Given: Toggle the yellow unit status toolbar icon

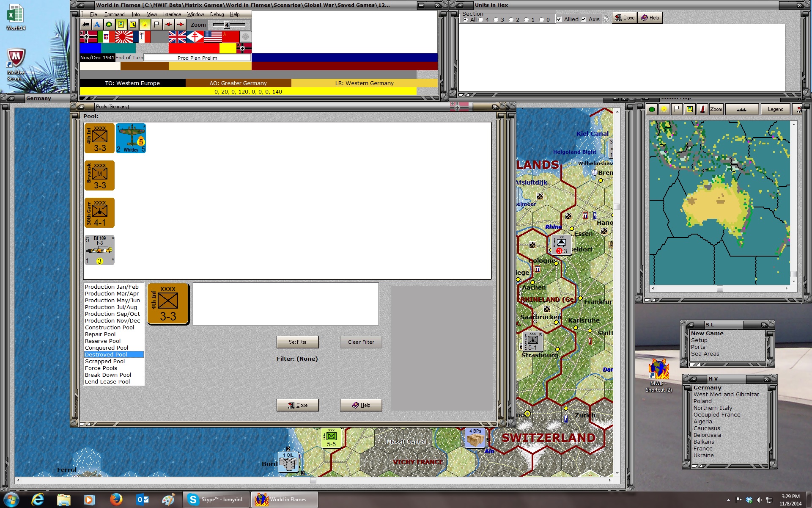Looking at the screenshot, I should [x=121, y=25].
